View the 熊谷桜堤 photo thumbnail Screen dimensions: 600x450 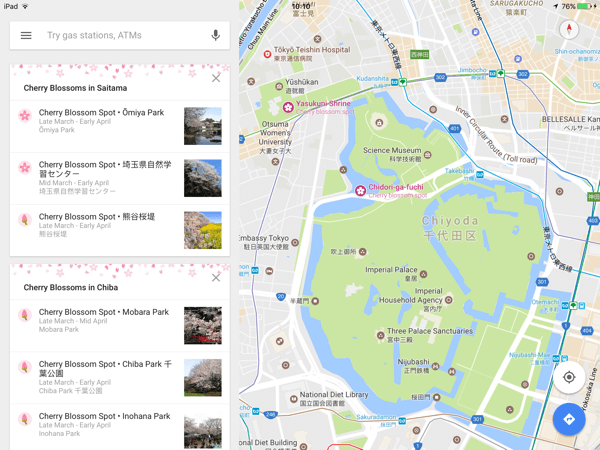(x=203, y=230)
